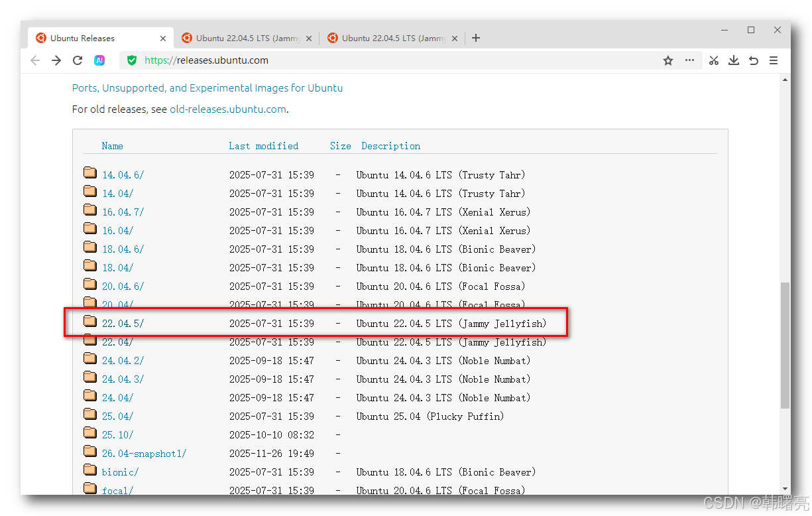Click the folder icon for 14.04.6/

click(90, 174)
